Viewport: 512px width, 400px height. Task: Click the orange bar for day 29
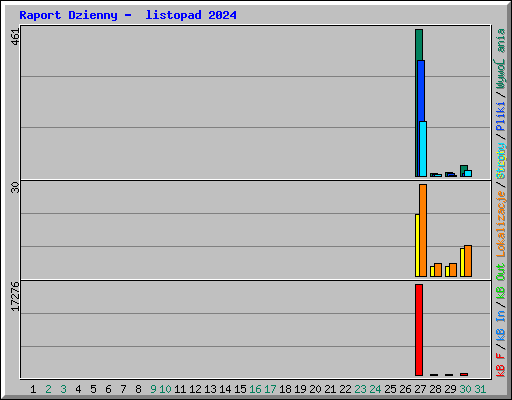453,270
